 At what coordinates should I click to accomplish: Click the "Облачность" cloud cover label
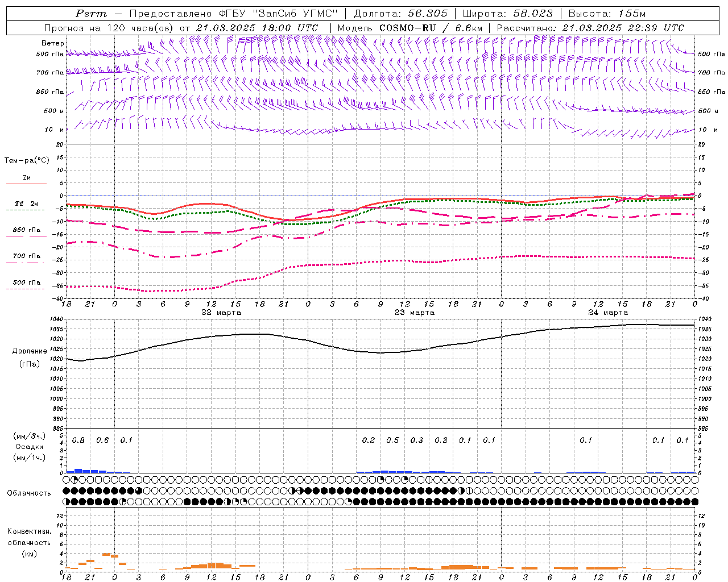(x=29, y=493)
